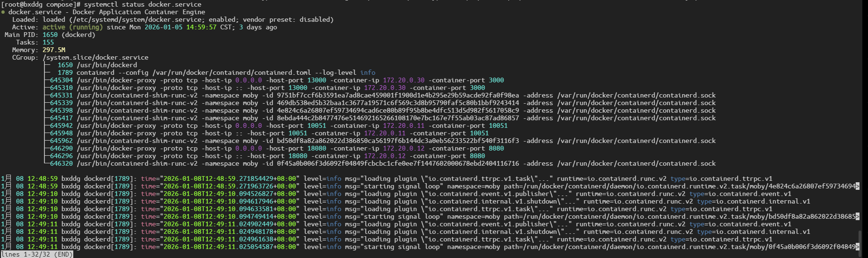Click the "lines 1-32/32 (END)" pager status

coord(37,254)
